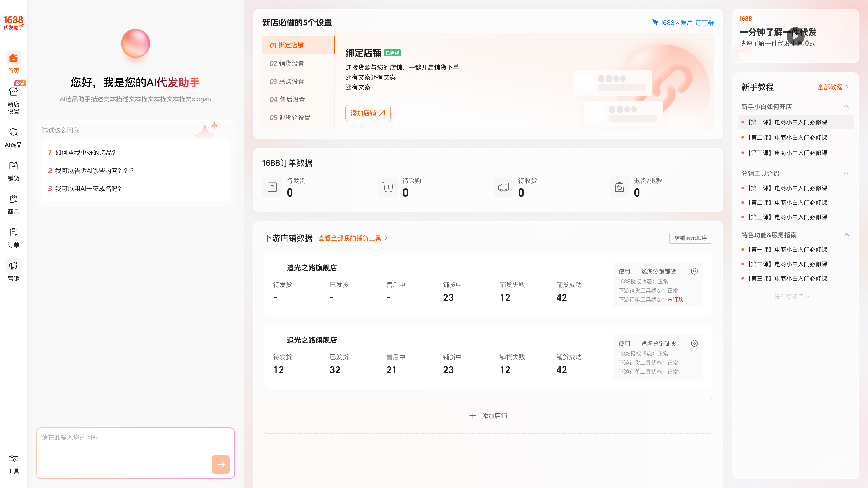Select step 01 绑定店铺
Viewport: 868px width, 488px height.
298,45
